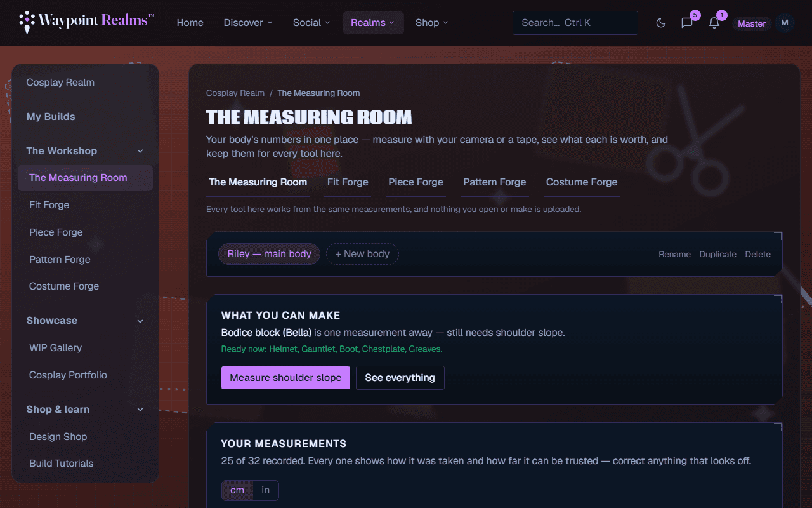Switch to the Costume Forge tab
The width and height of the screenshot is (812, 508).
pos(582,182)
